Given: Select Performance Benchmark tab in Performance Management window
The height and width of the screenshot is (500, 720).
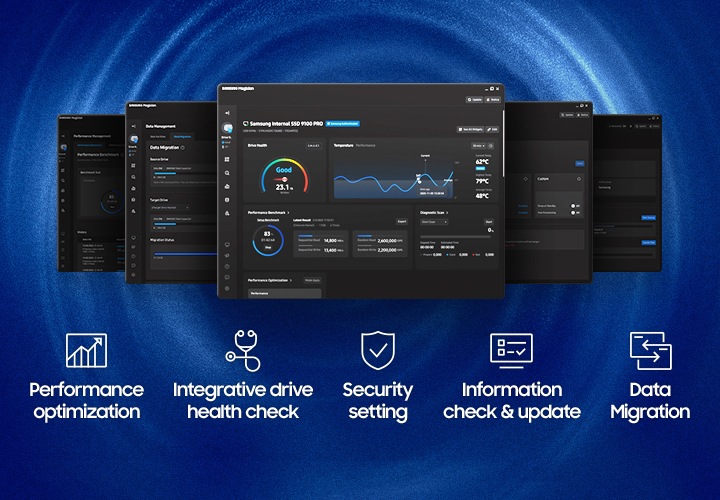Looking at the screenshot, I should pyautogui.click(x=90, y=146).
